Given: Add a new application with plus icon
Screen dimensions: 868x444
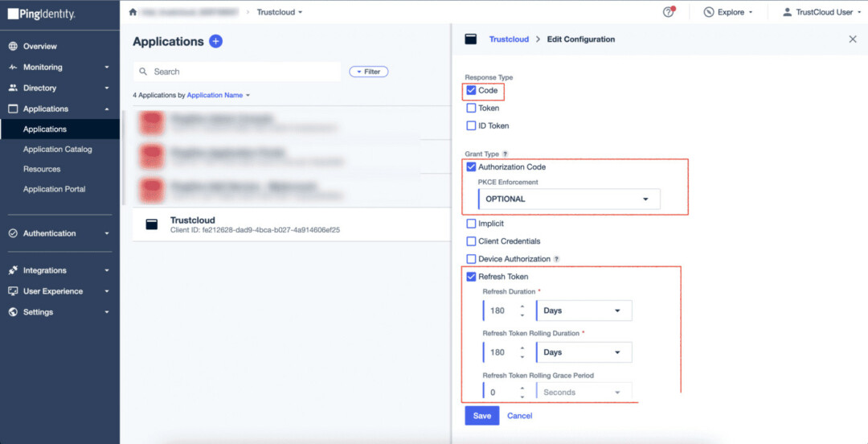Looking at the screenshot, I should 216,42.
